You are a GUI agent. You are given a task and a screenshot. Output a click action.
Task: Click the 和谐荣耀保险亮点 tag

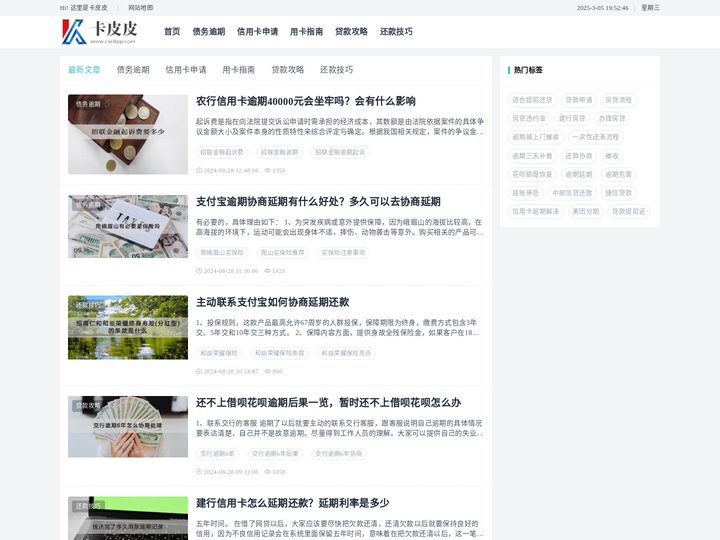(x=347, y=353)
